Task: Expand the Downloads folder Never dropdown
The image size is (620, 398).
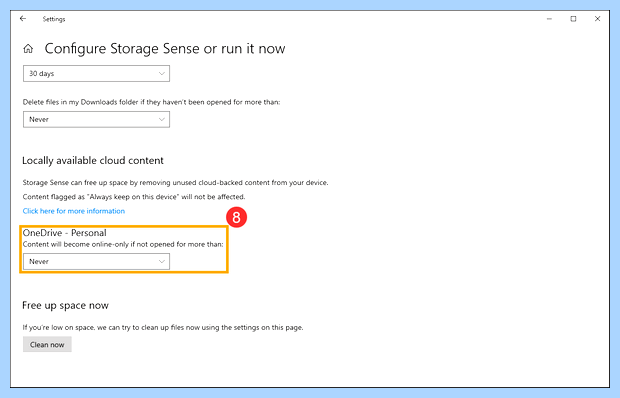Action: click(96, 119)
